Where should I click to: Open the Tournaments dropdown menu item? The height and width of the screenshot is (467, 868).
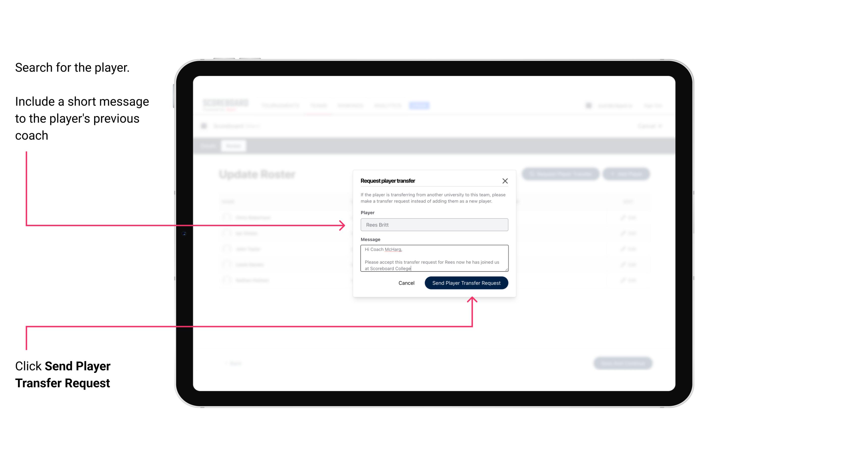tap(281, 105)
